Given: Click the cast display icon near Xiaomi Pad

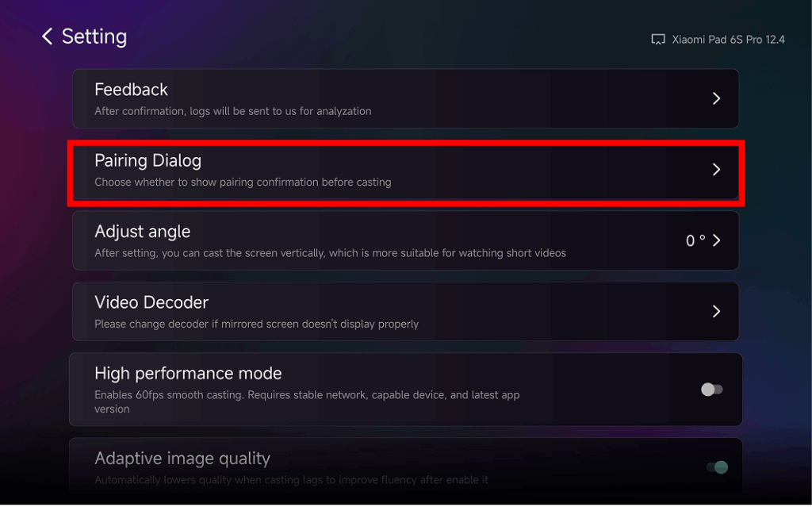Looking at the screenshot, I should click(658, 39).
